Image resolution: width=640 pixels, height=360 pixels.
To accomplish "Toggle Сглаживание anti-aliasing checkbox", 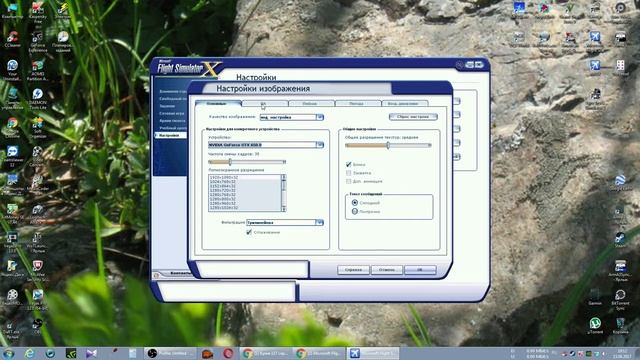I will (249, 232).
